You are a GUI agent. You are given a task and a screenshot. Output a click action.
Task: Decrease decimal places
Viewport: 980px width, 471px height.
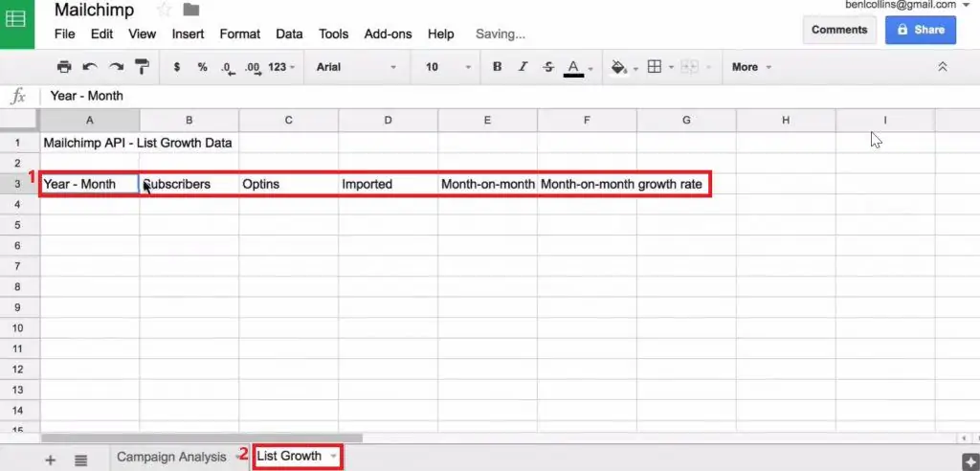228,68
